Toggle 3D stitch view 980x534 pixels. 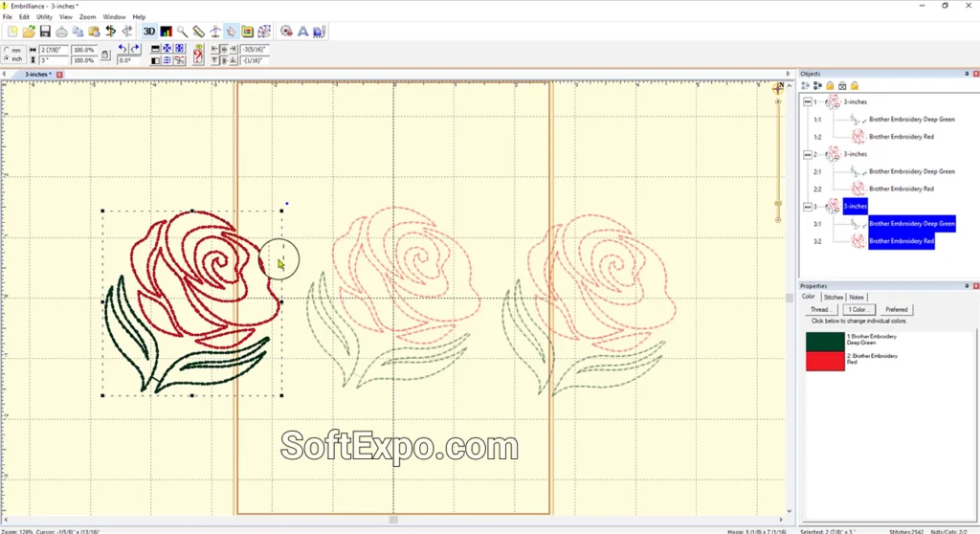(x=149, y=32)
